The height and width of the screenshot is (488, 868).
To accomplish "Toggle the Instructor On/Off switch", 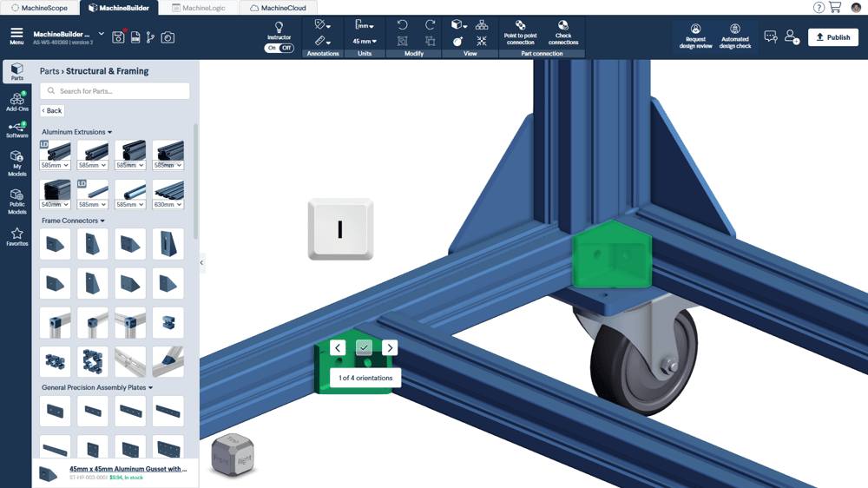I will click(279, 48).
